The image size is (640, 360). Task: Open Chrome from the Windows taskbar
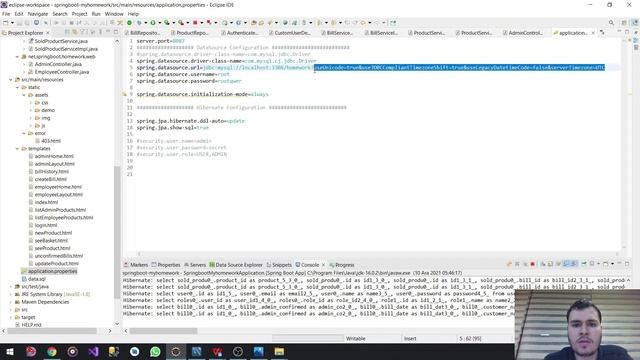pyautogui.click(x=52, y=351)
